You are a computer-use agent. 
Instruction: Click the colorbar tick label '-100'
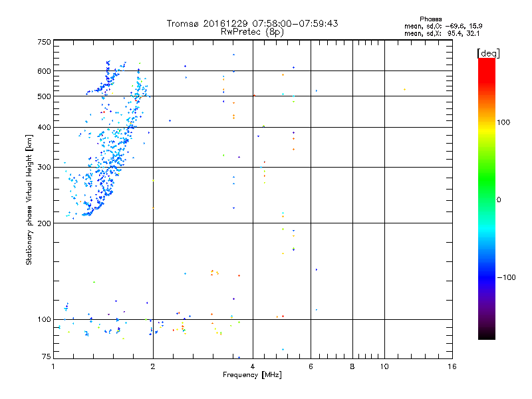(506, 277)
